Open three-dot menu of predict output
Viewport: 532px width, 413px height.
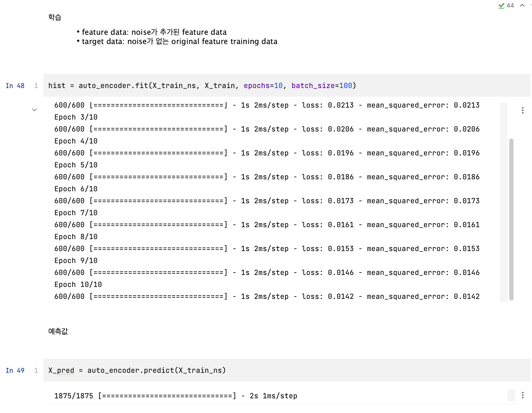point(522,395)
